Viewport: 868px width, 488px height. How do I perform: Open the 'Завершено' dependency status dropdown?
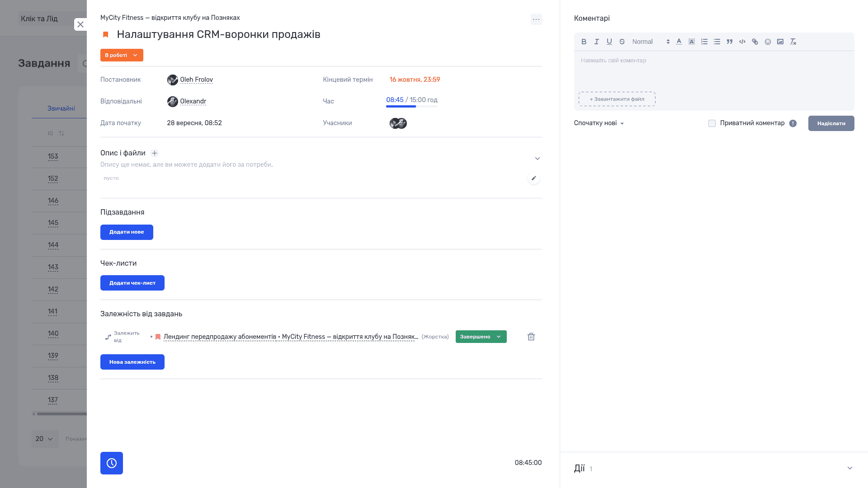[481, 337]
